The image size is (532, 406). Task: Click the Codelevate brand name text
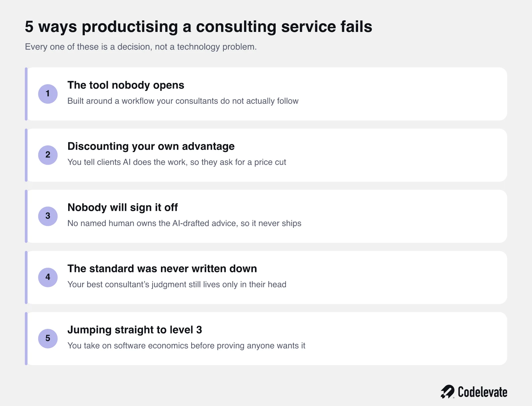pos(482,392)
